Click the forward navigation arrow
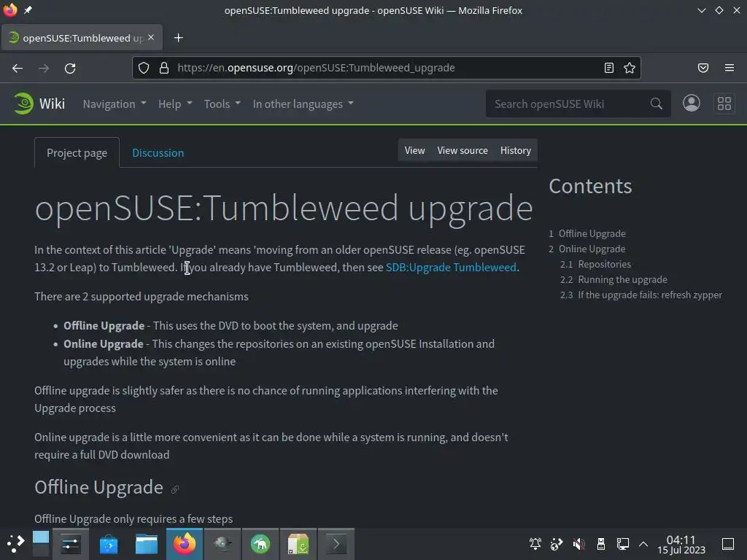Viewport: 747px width, 560px height. point(44,68)
